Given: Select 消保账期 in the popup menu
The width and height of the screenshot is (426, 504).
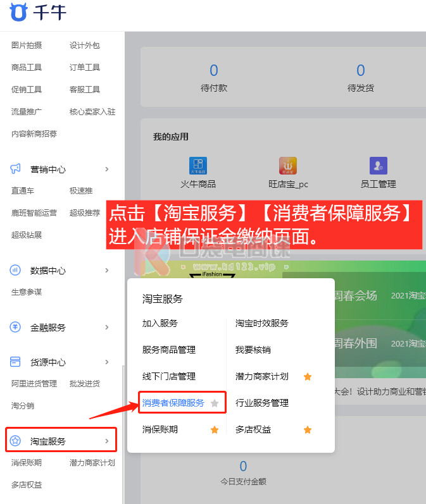Looking at the screenshot, I should pos(160,429).
